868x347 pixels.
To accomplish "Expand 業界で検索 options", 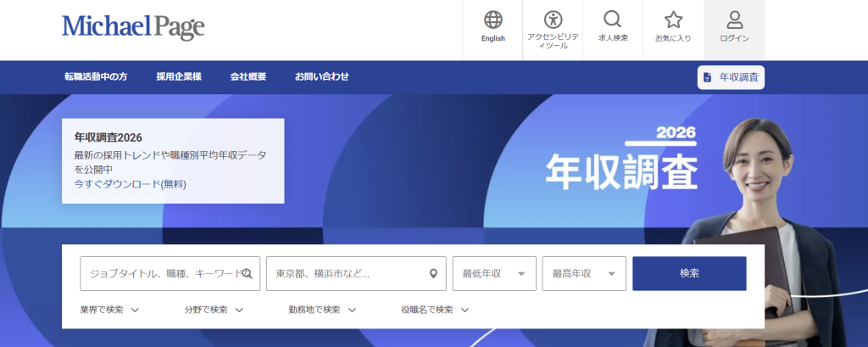I will click(109, 310).
